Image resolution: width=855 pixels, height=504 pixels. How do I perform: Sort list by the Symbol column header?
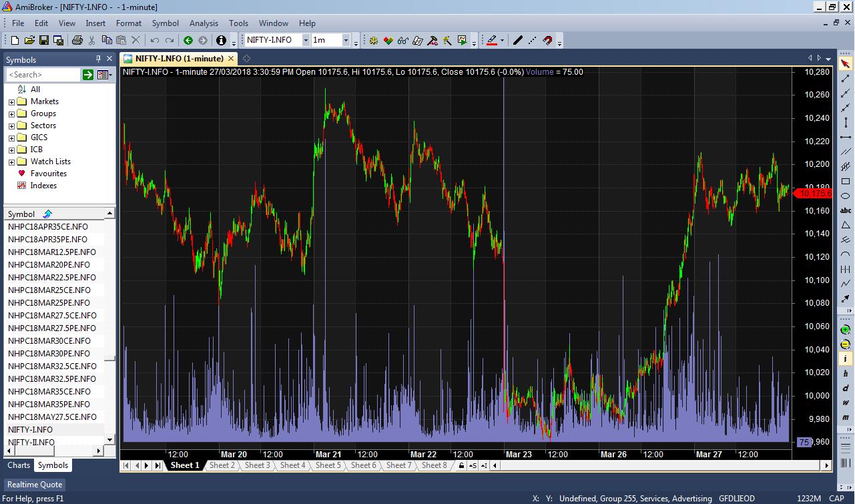55,214
